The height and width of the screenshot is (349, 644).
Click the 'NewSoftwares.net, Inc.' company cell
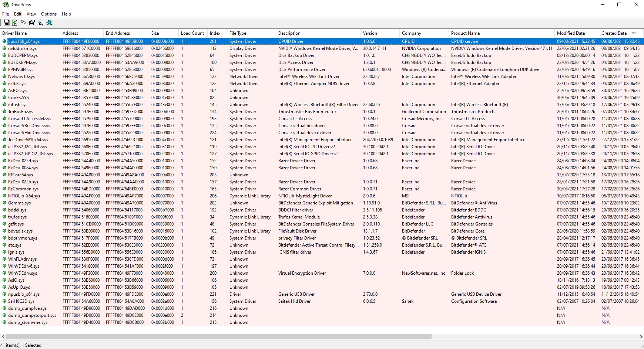424,273
